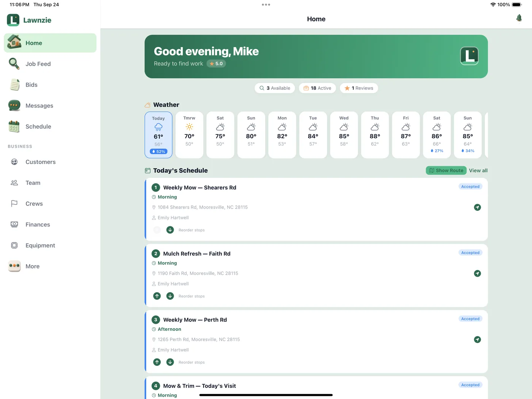Click Emily Hartwell on Faith Rd job
Screen dimensions: 532x399
click(x=173, y=284)
